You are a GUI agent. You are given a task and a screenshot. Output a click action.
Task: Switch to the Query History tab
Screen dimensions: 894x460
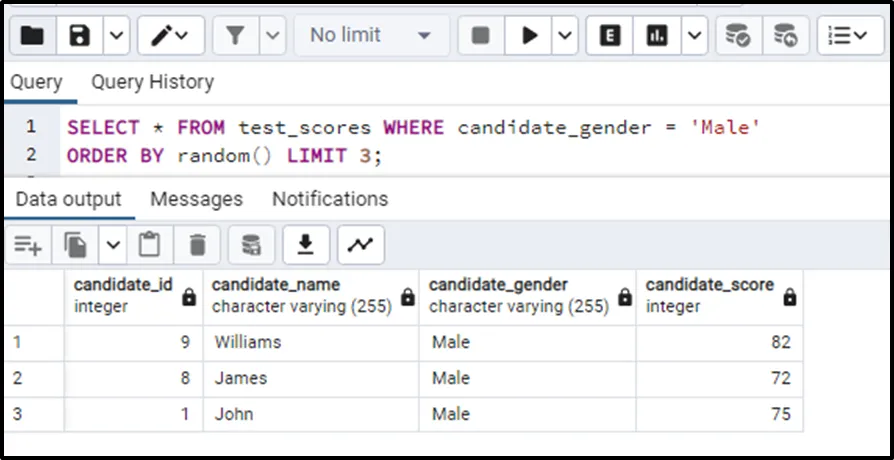pyautogui.click(x=152, y=82)
